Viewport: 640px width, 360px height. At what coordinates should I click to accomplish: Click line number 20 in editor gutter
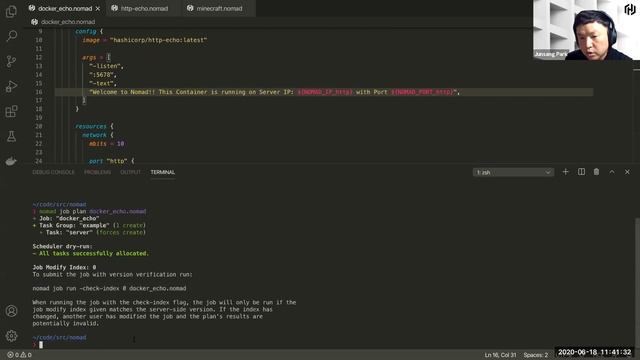39,126
